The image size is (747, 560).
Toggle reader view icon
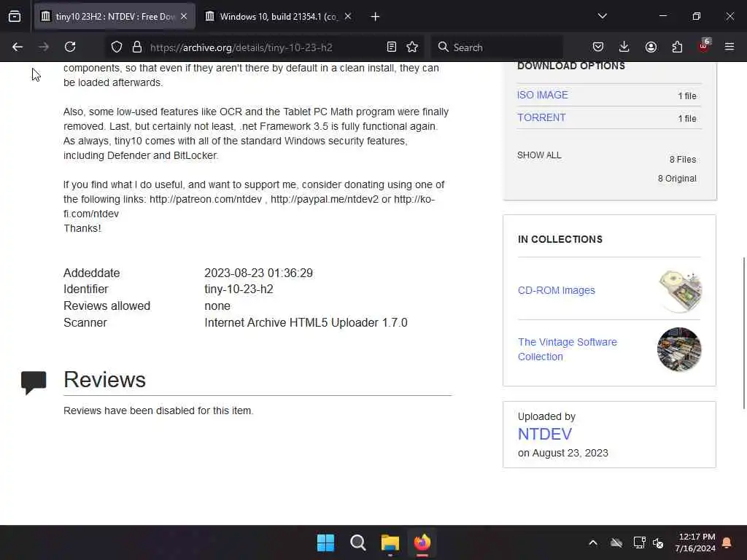coord(392,47)
